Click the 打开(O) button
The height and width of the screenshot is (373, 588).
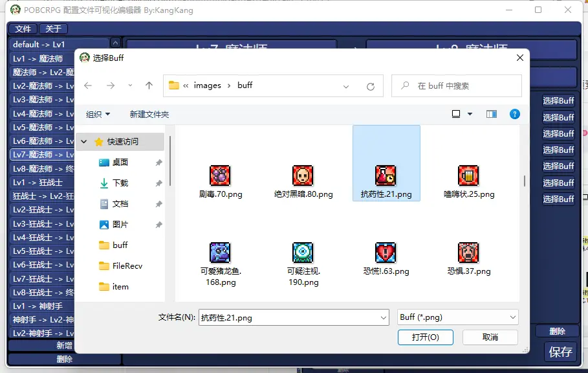click(x=425, y=337)
